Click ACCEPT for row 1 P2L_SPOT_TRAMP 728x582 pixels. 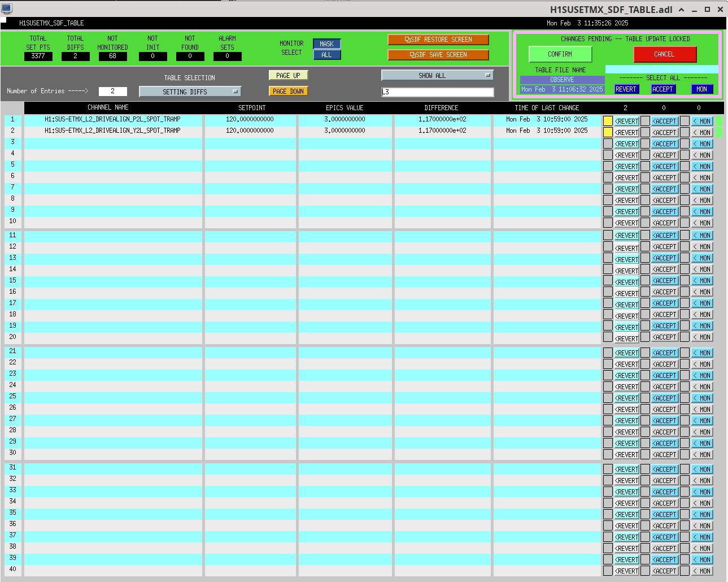point(665,121)
